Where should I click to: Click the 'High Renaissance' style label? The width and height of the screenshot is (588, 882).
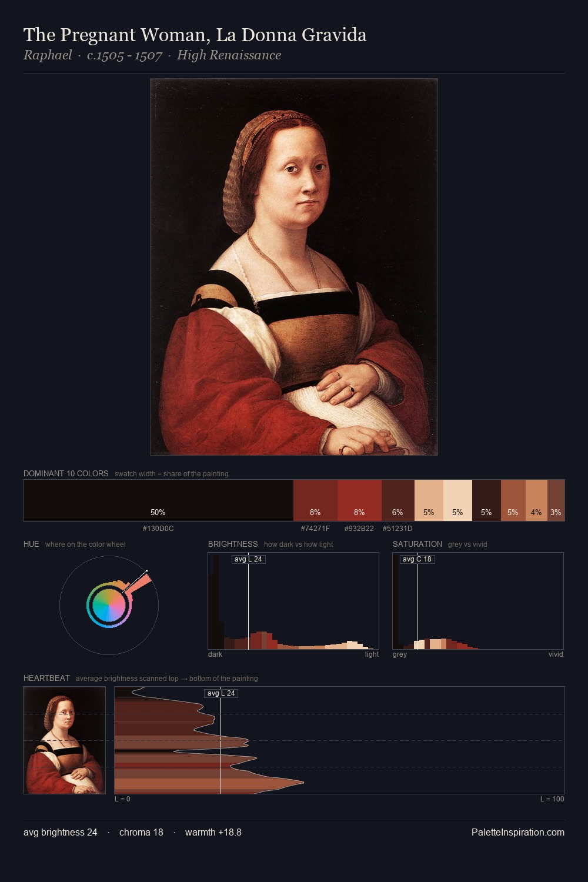(x=229, y=55)
